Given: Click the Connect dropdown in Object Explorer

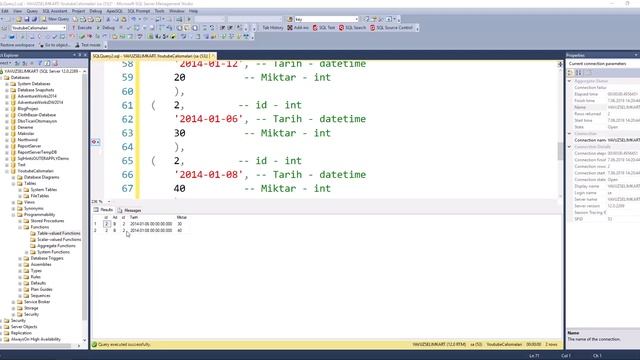Looking at the screenshot, I should (x=6, y=63).
